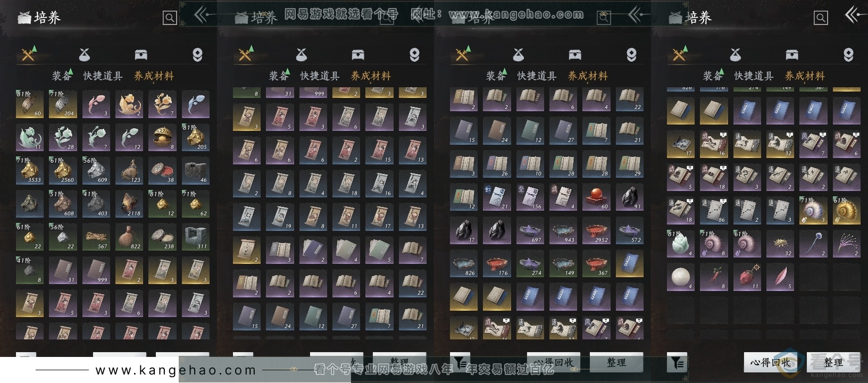The width and height of the screenshot is (868, 383).
Task: Select the purple basin with count 572
Action: pos(630,230)
